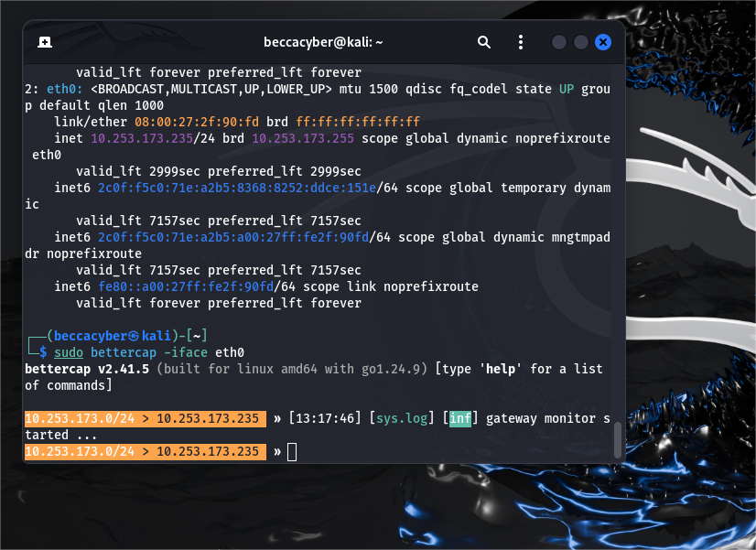
Task: Click link-local address fe80::a00:27ff:fe2f:90fd
Action: (x=186, y=286)
